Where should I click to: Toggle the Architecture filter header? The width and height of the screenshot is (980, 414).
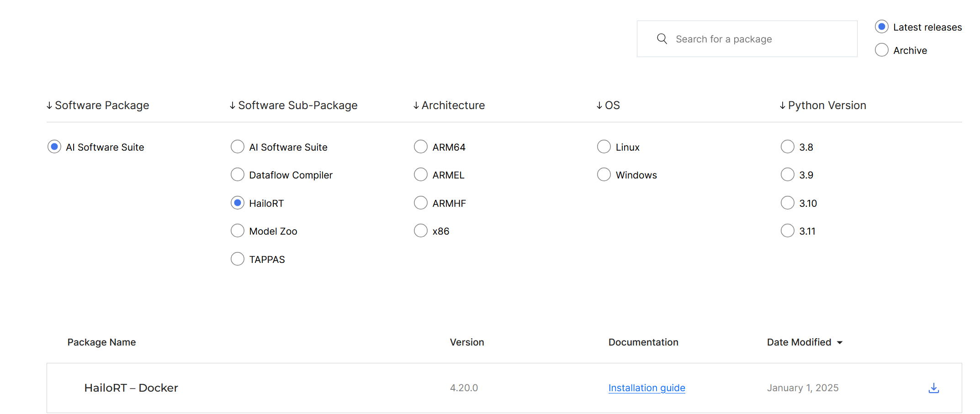[x=449, y=105]
